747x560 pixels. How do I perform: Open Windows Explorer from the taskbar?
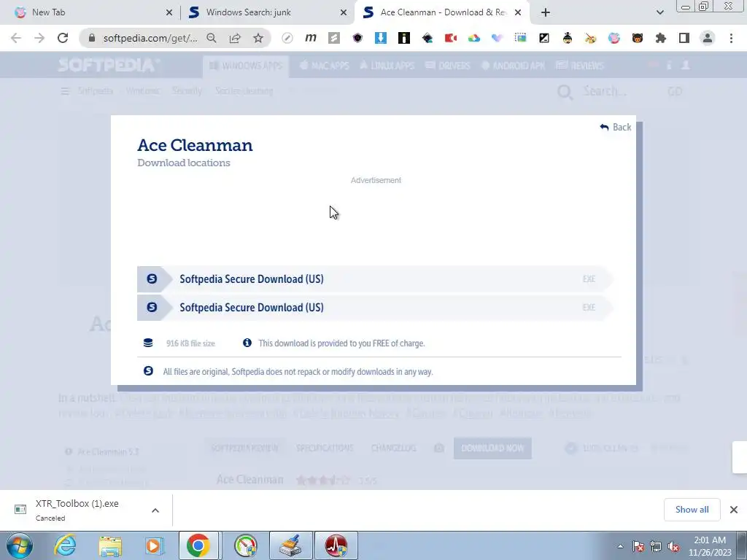point(110,545)
